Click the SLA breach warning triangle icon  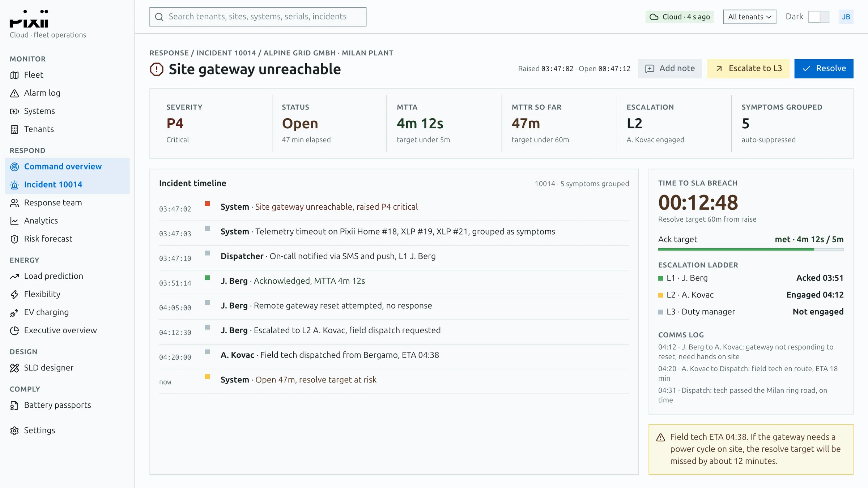click(x=660, y=438)
